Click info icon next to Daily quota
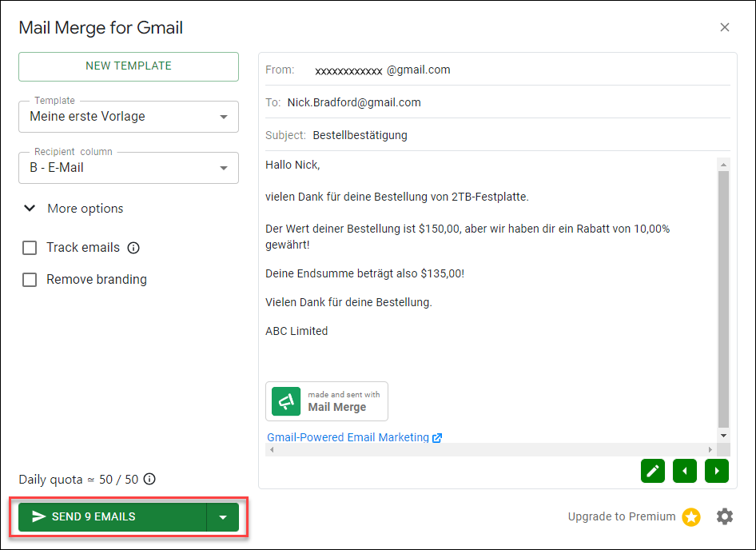The width and height of the screenshot is (756, 550). pyautogui.click(x=150, y=479)
